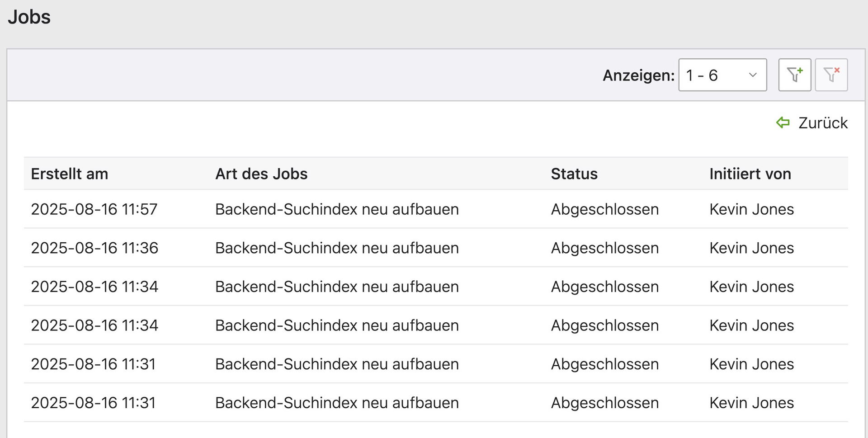Click the "Jobs" page heading
The width and height of the screenshot is (868, 438).
29,17
